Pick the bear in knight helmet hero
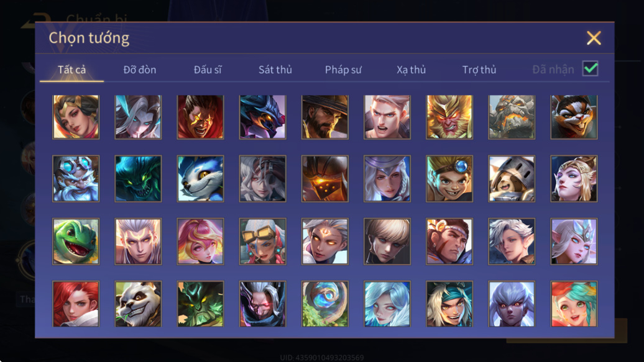This screenshot has height=362, width=644. tap(512, 179)
